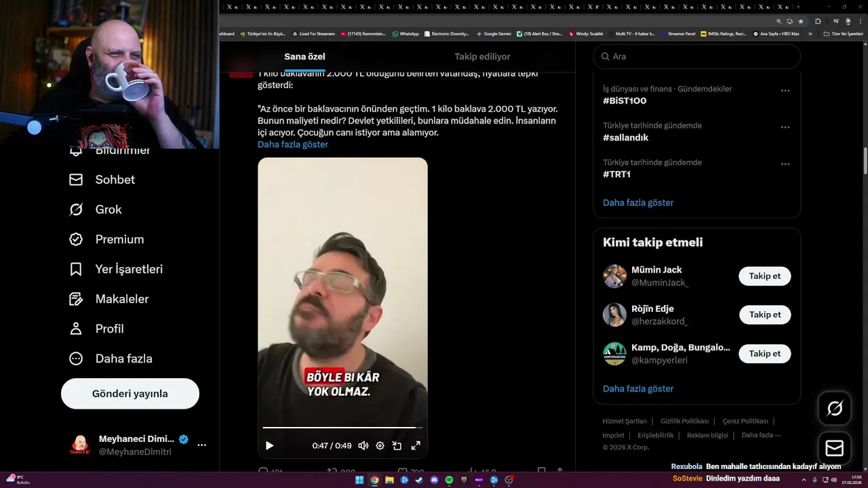Bookmark this page with star icon
The image size is (868, 488).
[x=801, y=21]
